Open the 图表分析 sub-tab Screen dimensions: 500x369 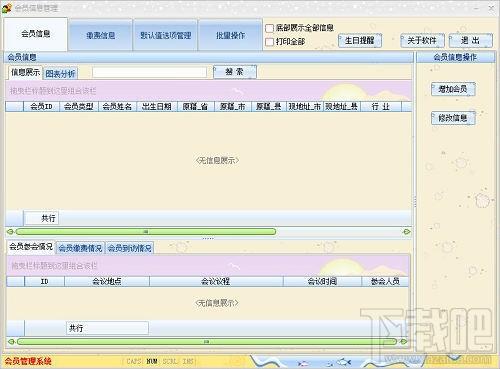coord(60,73)
